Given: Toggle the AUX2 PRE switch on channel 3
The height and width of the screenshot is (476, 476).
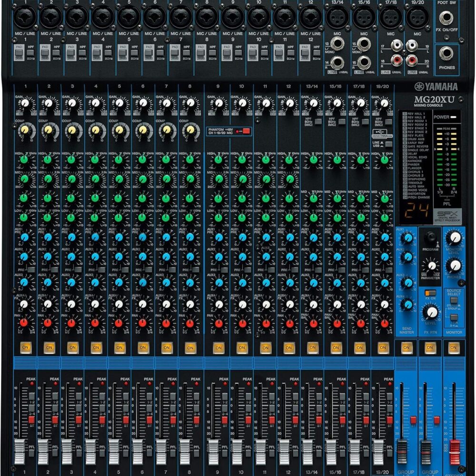Looking at the screenshot, I should tap(79, 269).
